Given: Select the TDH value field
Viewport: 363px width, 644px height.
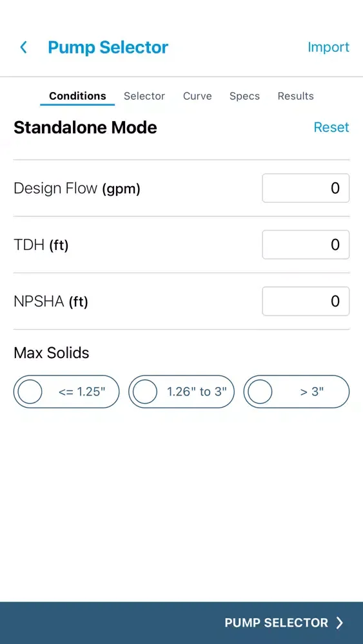Looking at the screenshot, I should click(x=306, y=245).
